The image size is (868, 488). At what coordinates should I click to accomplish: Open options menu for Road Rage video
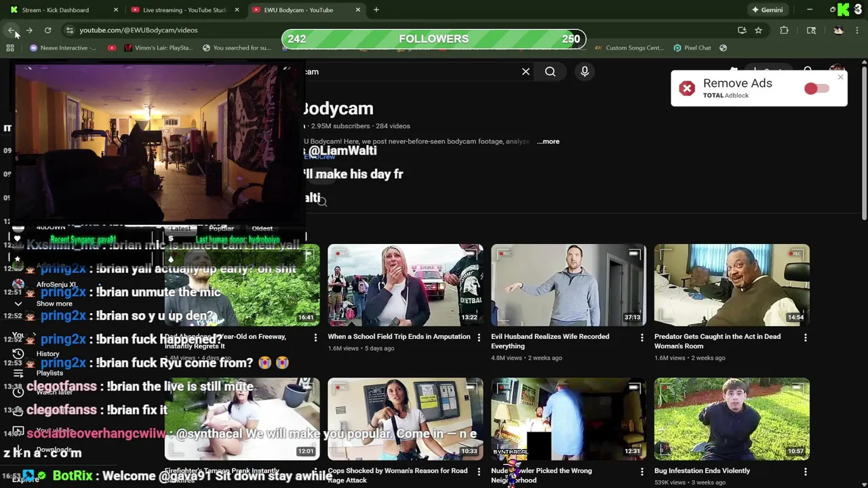point(479,471)
